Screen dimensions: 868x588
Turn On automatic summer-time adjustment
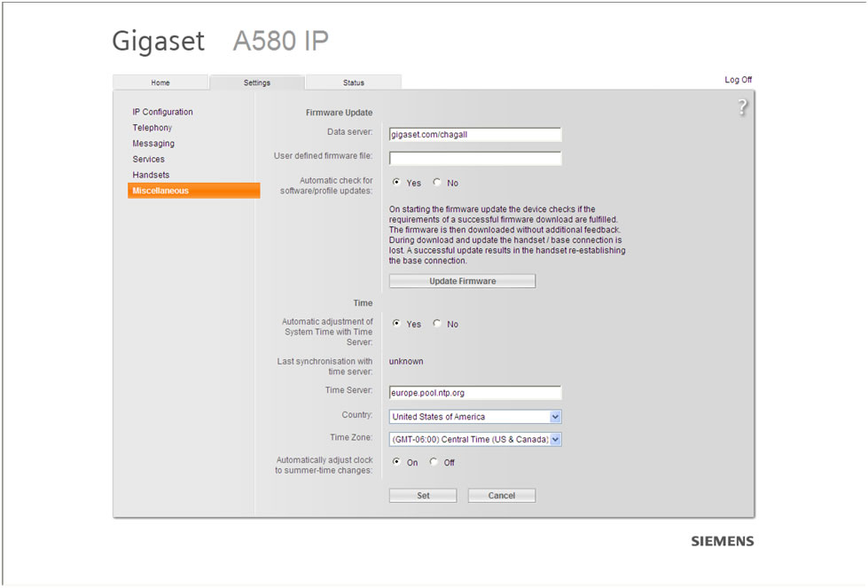tap(396, 462)
